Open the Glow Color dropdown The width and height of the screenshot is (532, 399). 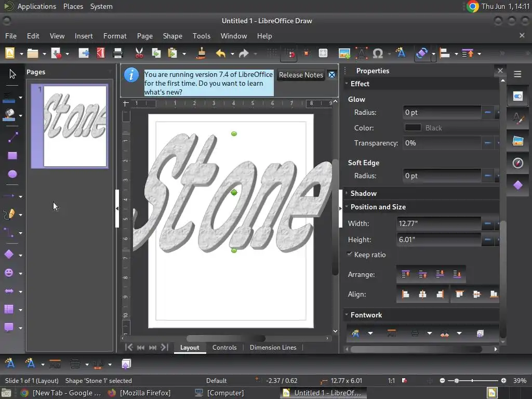451,128
